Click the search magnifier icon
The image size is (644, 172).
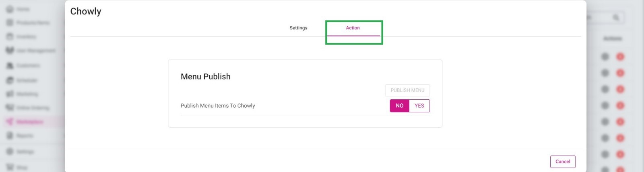coord(616,17)
